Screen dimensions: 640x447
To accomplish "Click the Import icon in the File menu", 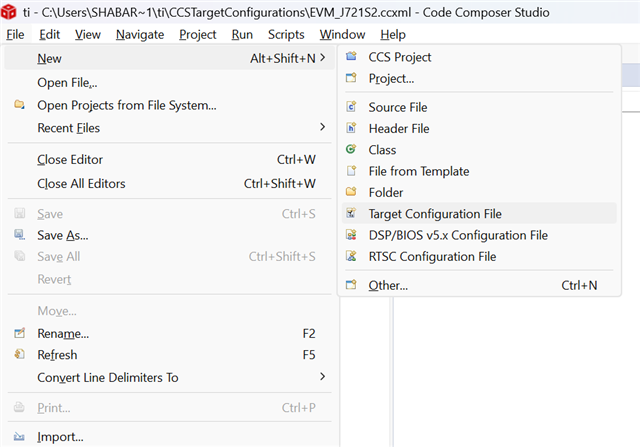I will [x=19, y=437].
